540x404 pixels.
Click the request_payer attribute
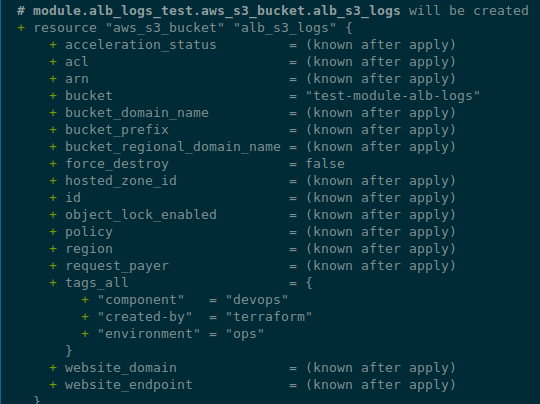pos(117,266)
